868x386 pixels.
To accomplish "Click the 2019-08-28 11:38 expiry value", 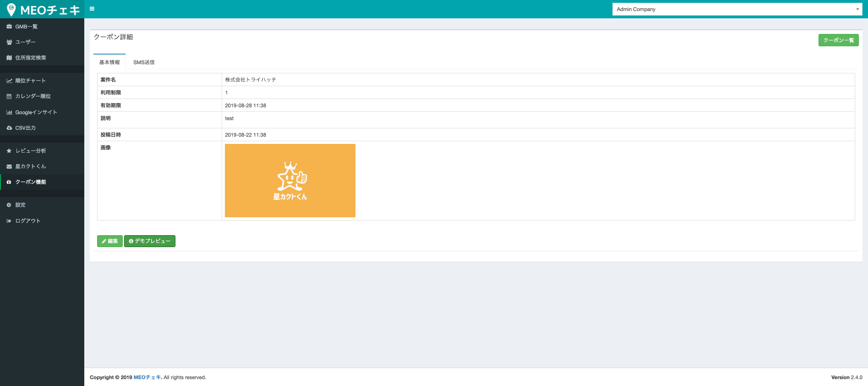I will point(246,105).
